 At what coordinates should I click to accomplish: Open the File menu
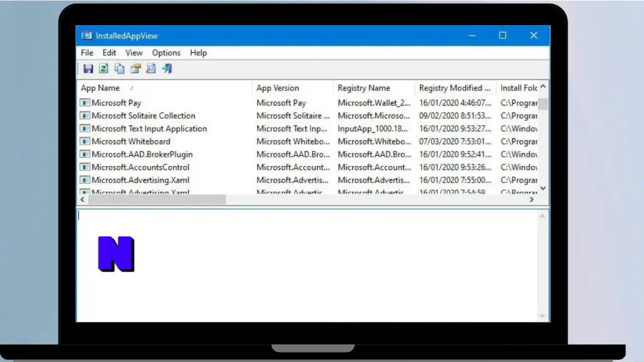[87, 53]
